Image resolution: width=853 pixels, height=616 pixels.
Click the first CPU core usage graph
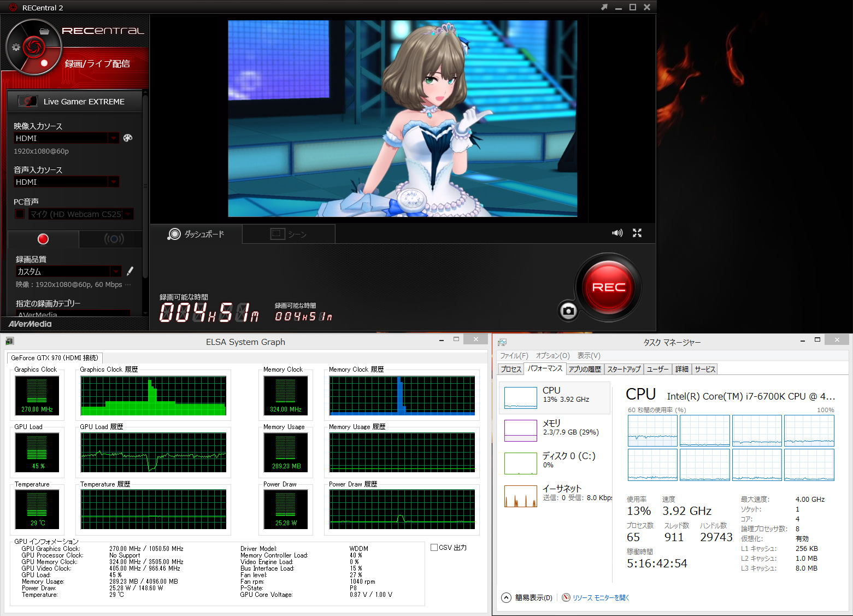(x=652, y=431)
